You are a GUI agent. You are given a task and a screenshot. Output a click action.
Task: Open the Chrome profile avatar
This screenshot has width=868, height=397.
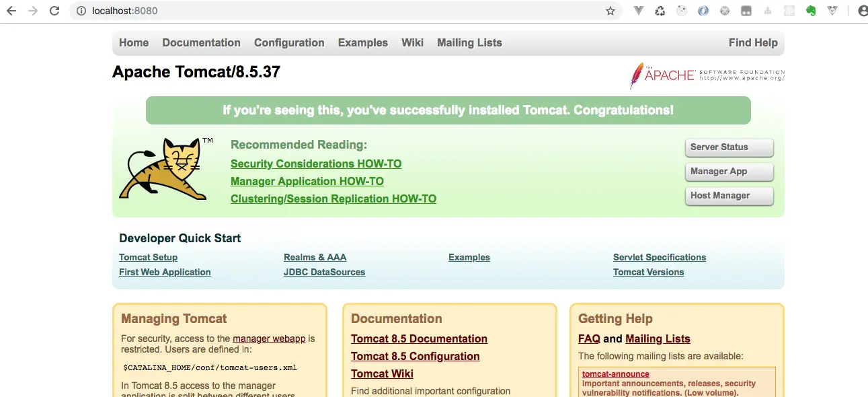pyautogui.click(x=862, y=11)
